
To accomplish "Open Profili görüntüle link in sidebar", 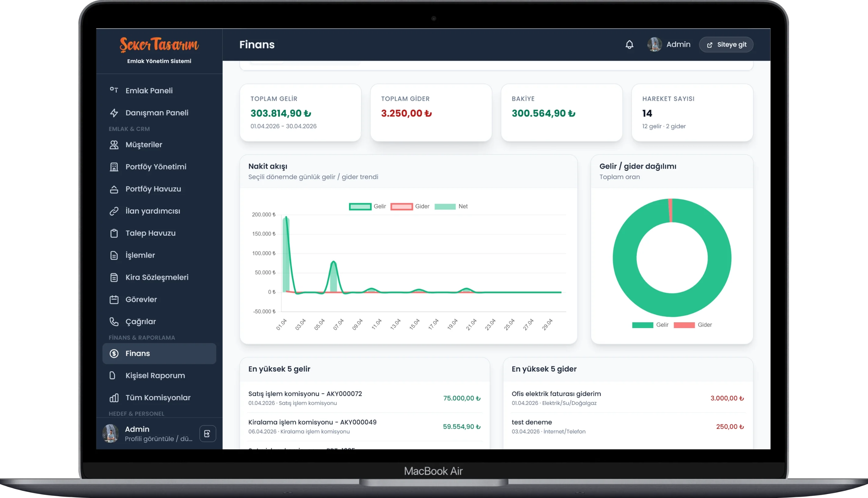I will pos(159,439).
